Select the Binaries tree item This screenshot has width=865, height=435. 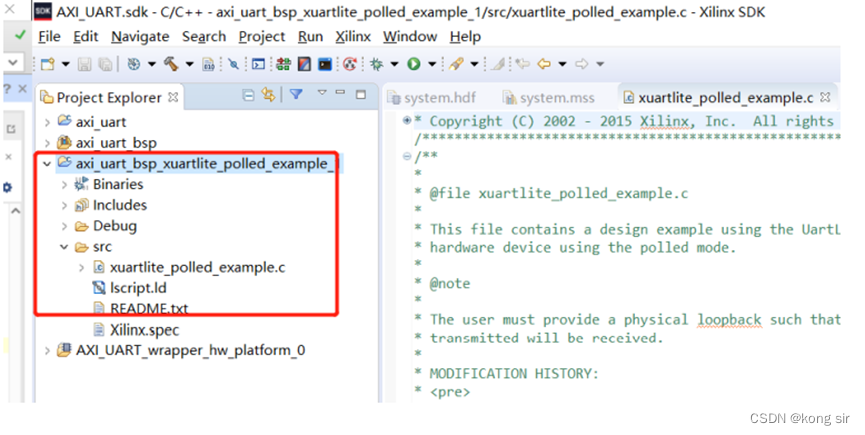tap(109, 184)
